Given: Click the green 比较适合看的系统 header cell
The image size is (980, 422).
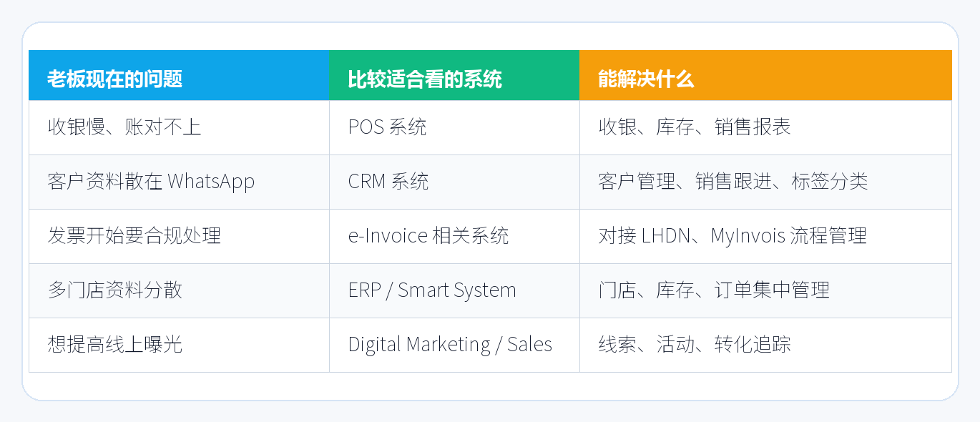Looking at the screenshot, I should (x=454, y=75).
